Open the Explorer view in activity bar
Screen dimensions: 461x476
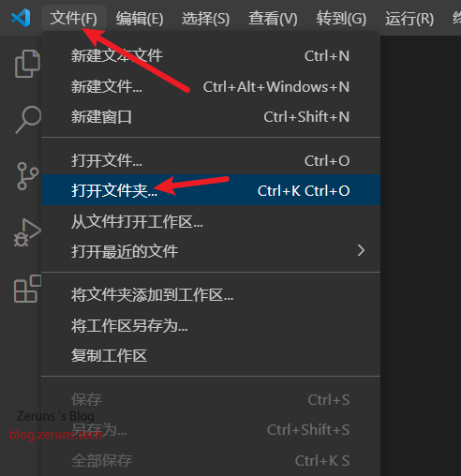point(27,64)
